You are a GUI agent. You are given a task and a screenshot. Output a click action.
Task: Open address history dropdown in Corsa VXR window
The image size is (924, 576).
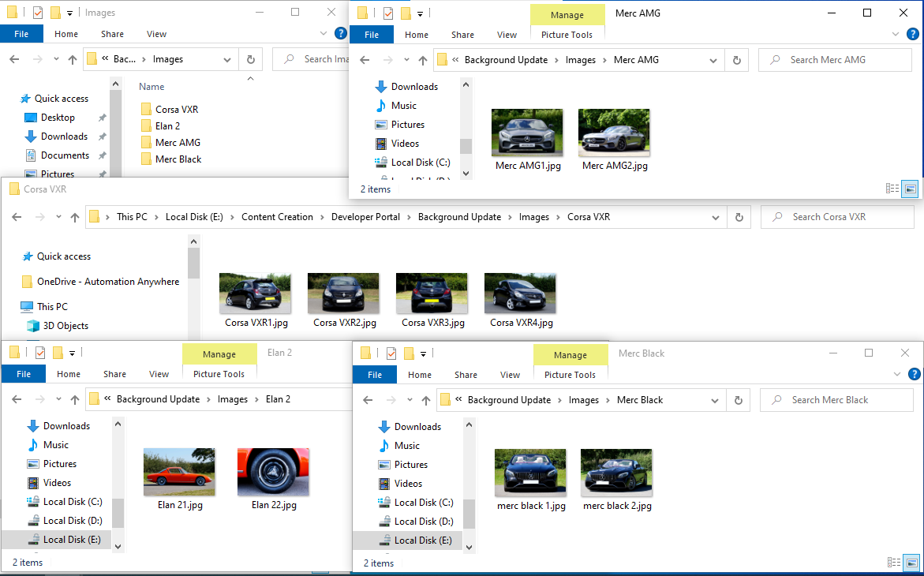[x=716, y=218]
